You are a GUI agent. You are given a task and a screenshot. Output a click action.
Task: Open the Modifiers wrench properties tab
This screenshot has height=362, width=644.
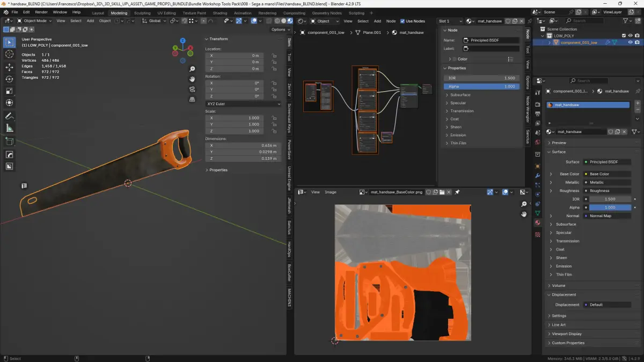pyautogui.click(x=538, y=175)
